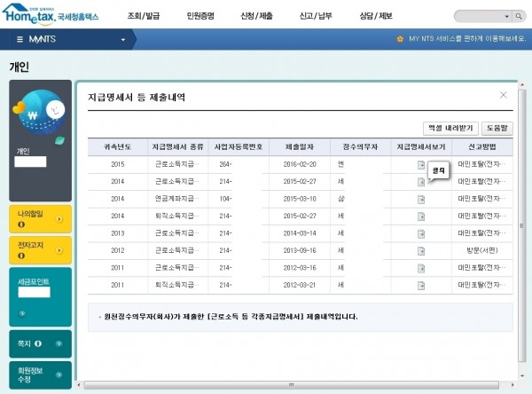Open the search box dropdown arrow
The image size is (532, 394).
[x=507, y=16]
